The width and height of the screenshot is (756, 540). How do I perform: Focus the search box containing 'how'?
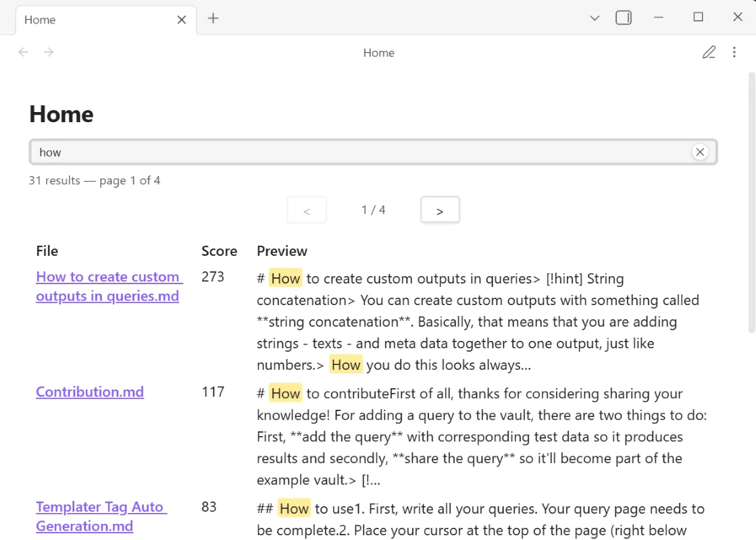tap(373, 153)
